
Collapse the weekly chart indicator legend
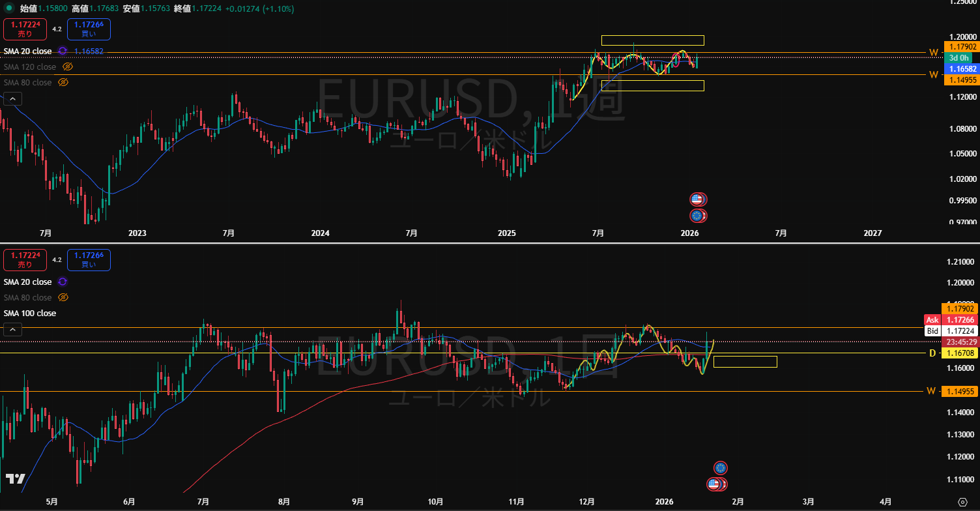point(12,98)
